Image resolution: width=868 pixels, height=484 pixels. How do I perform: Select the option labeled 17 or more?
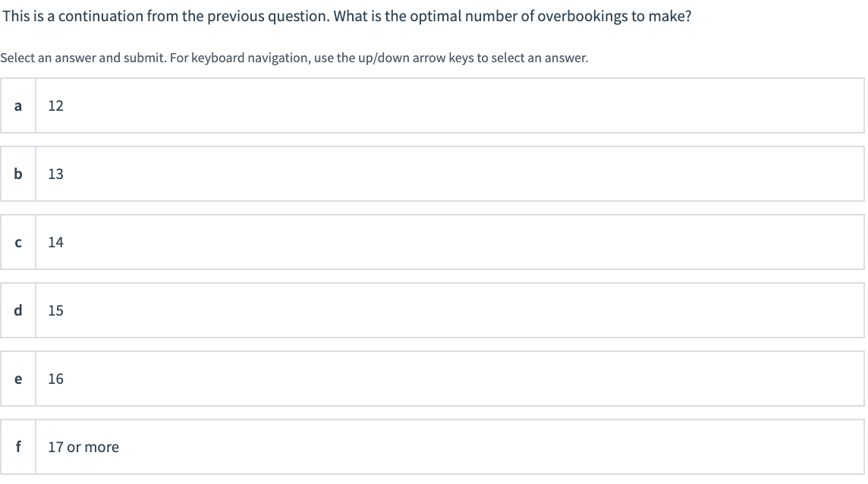tap(432, 447)
